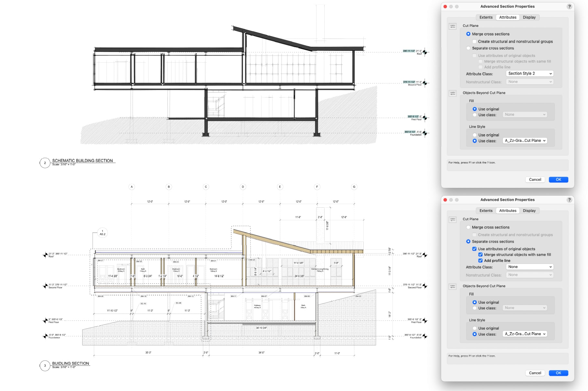
Task: Click drawing number bubble 2 beside Schematic Building Section
Action: click(45, 163)
